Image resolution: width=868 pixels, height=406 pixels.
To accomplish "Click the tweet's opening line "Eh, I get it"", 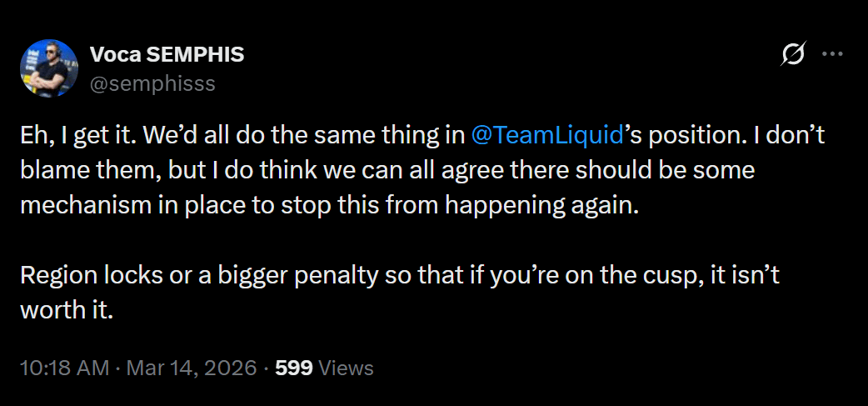I will 70,135.
